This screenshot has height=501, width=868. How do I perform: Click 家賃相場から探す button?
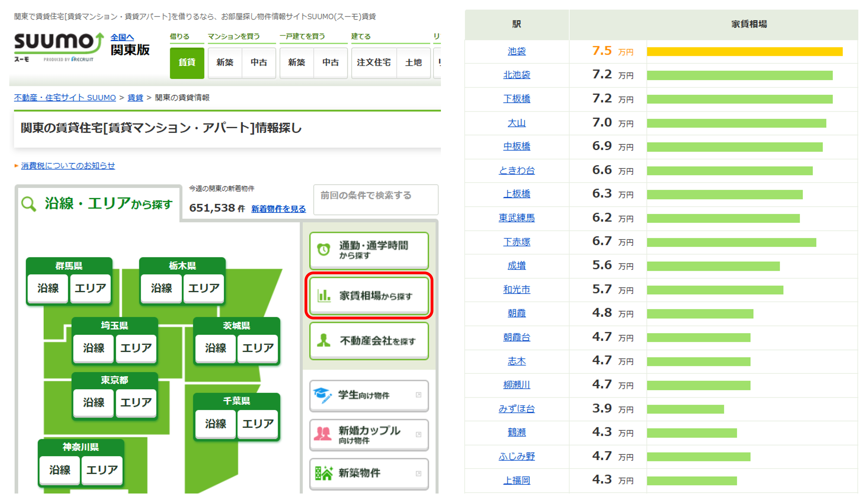click(369, 296)
